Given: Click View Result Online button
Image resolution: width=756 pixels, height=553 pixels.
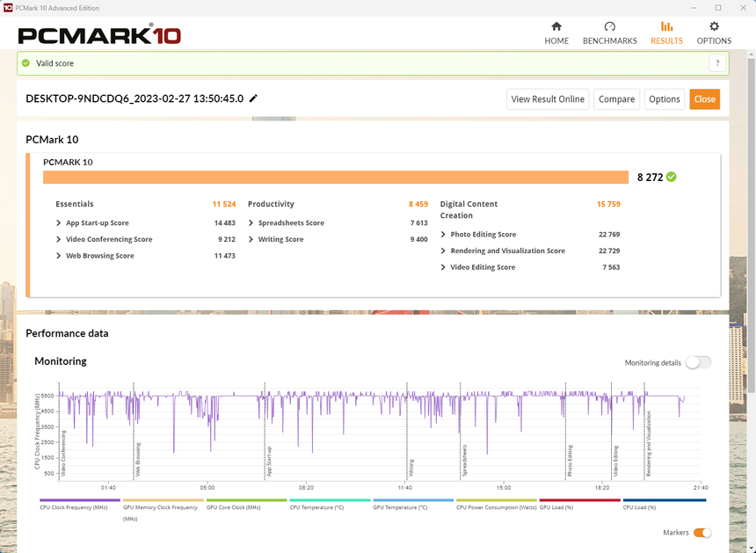Looking at the screenshot, I should (547, 99).
